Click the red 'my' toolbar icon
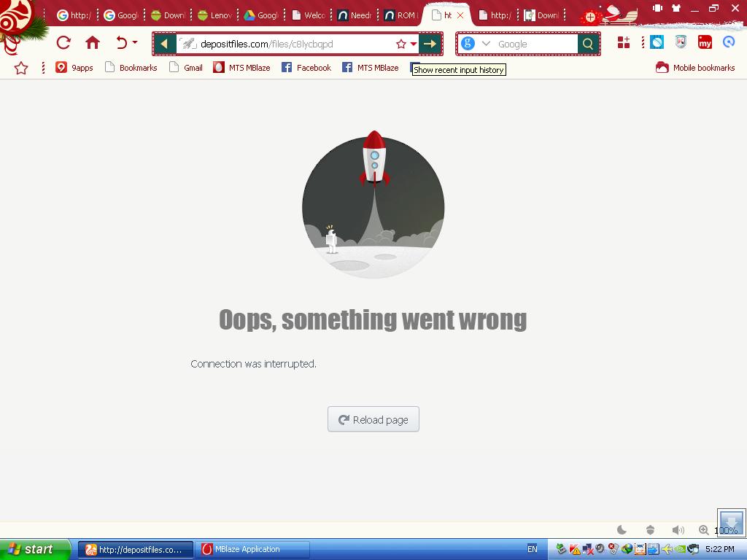747x560 pixels. click(705, 43)
